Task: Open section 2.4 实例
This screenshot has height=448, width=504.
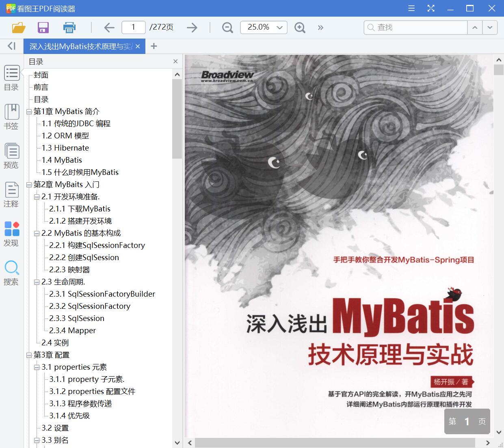Action: [55, 343]
